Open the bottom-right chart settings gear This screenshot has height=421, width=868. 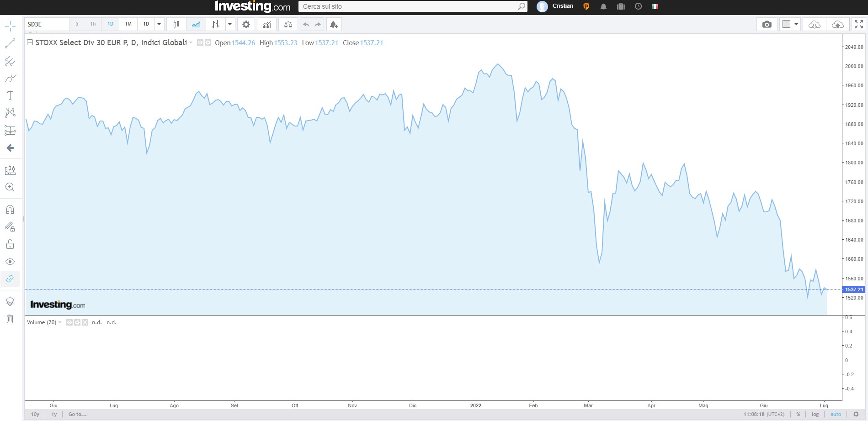(856, 414)
